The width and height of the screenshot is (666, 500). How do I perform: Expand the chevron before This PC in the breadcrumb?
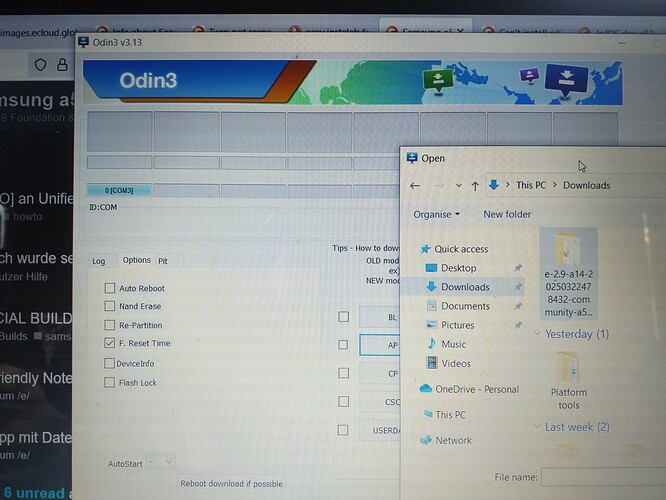508,185
